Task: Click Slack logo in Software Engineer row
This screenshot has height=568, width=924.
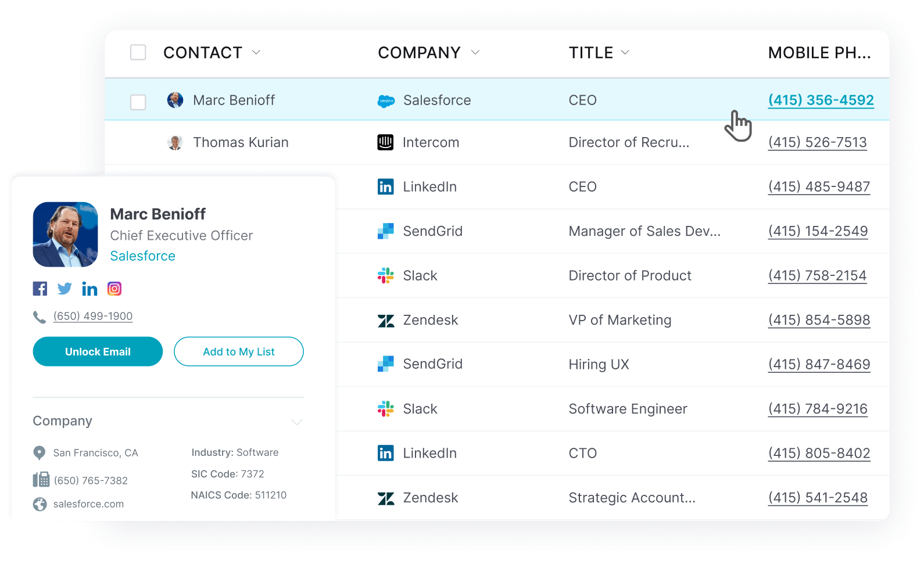Action: point(385,409)
